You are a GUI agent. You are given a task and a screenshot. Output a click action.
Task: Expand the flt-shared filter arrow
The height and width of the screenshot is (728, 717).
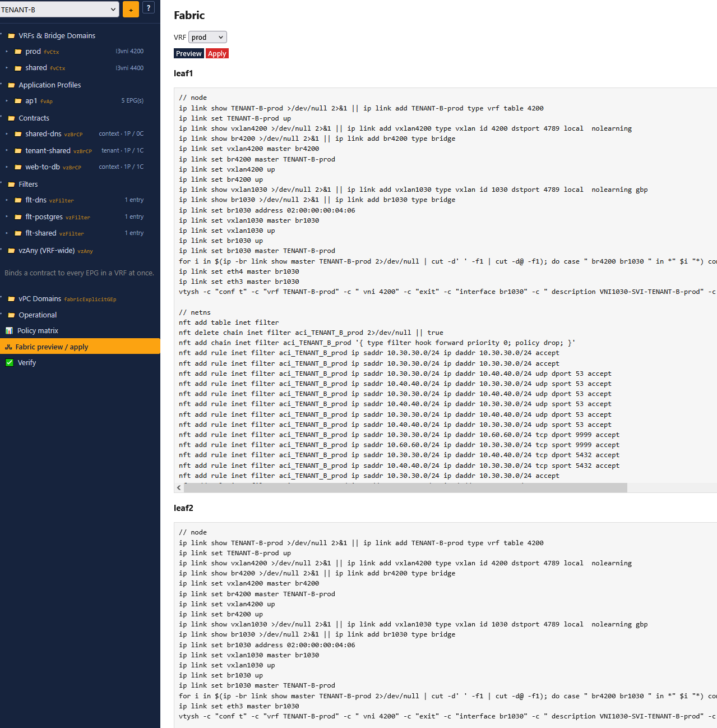[7, 233]
